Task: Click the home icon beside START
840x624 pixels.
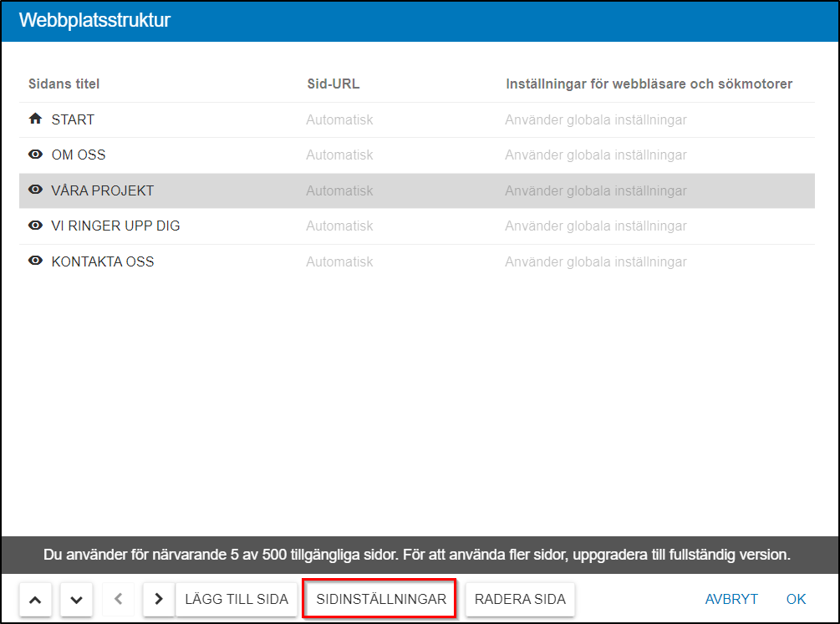Action: pos(35,119)
